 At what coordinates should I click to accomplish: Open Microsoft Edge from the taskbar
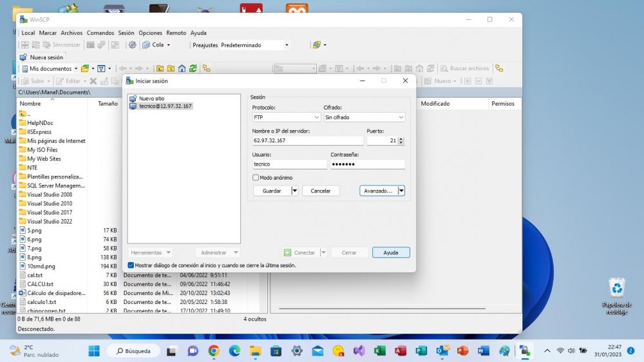pos(234,351)
